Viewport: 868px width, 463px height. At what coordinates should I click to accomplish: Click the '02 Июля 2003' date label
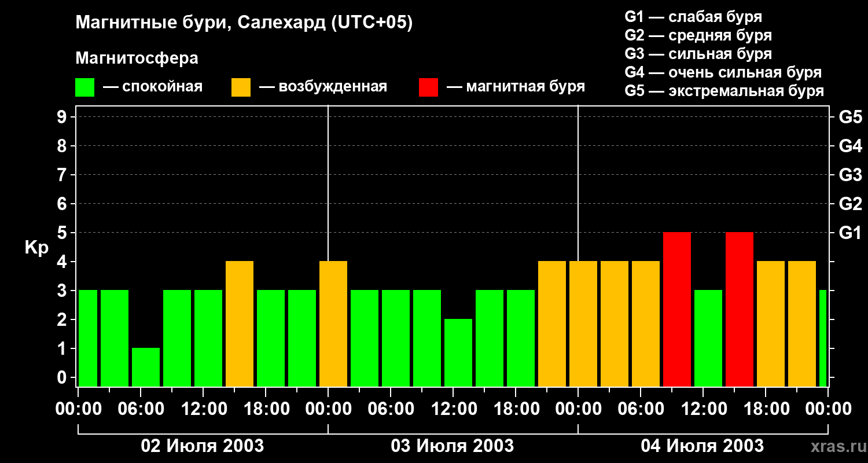point(203,446)
